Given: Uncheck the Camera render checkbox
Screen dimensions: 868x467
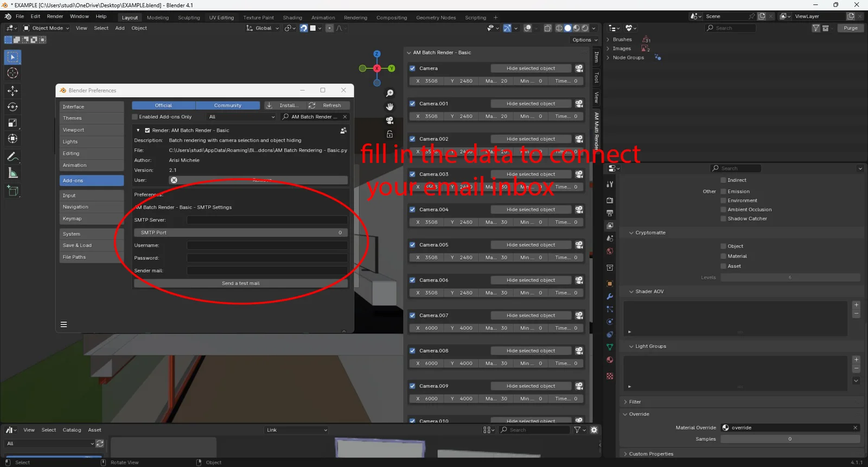Looking at the screenshot, I should 412,68.
